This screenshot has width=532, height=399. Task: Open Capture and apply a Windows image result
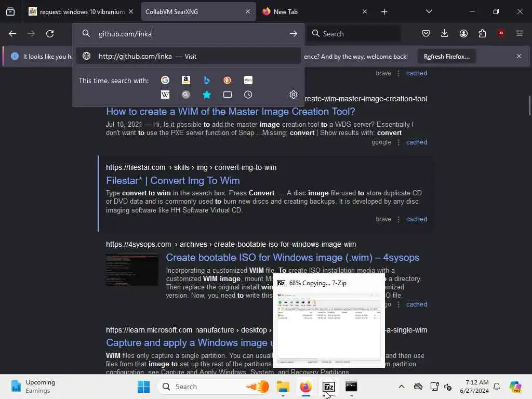[189, 343]
